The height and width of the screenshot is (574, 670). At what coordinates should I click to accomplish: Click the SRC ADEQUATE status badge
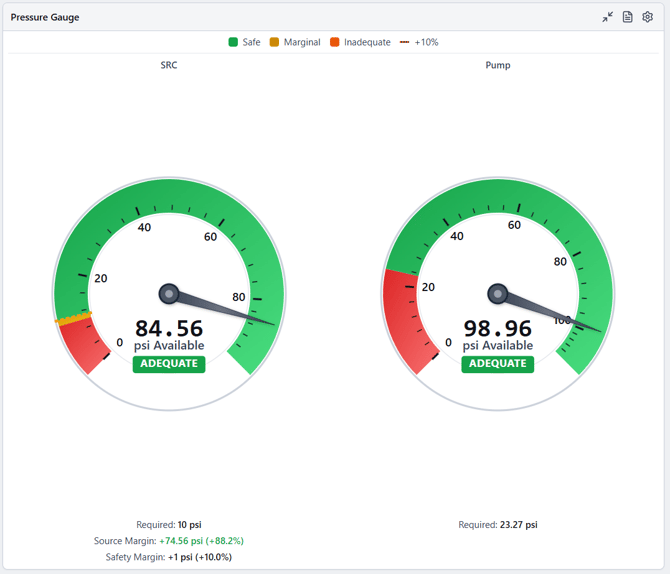coord(169,364)
